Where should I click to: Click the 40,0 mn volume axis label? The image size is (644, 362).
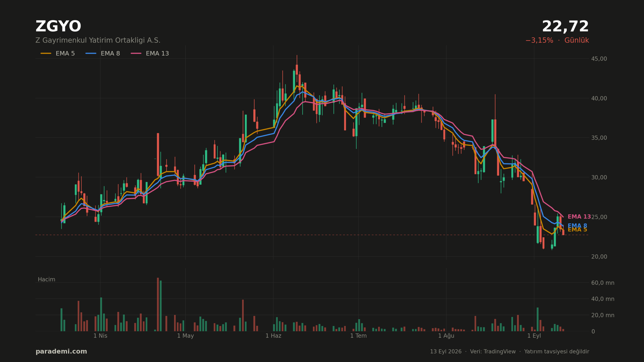[x=603, y=299]
